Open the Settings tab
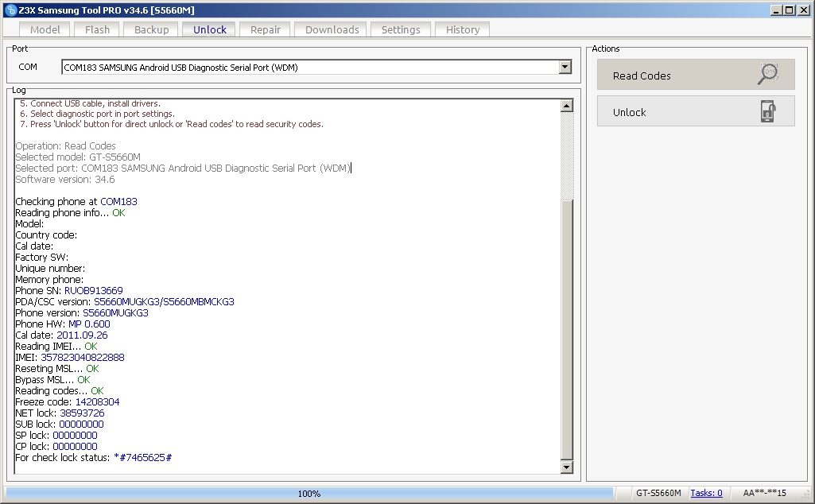Screen dimensions: 815x504 coord(400,29)
